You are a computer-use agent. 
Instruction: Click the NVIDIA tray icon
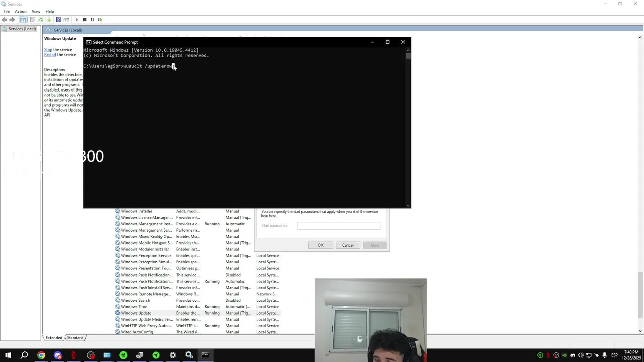pos(564,355)
